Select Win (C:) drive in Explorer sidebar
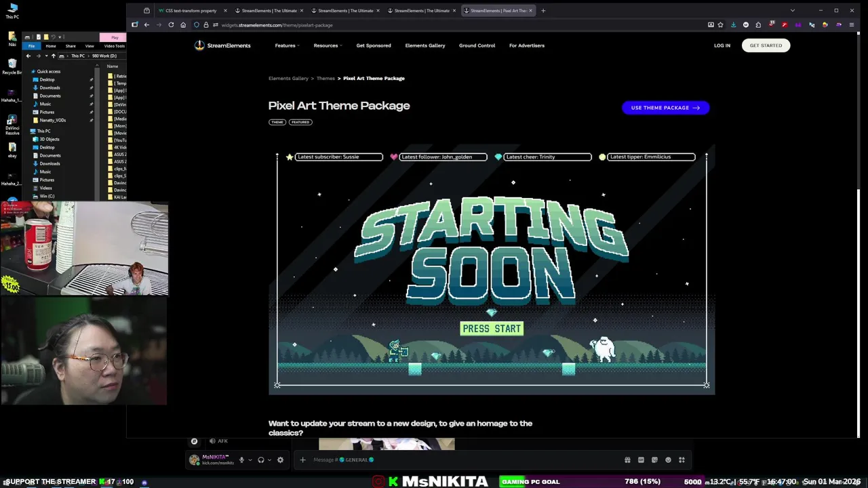 point(47,197)
